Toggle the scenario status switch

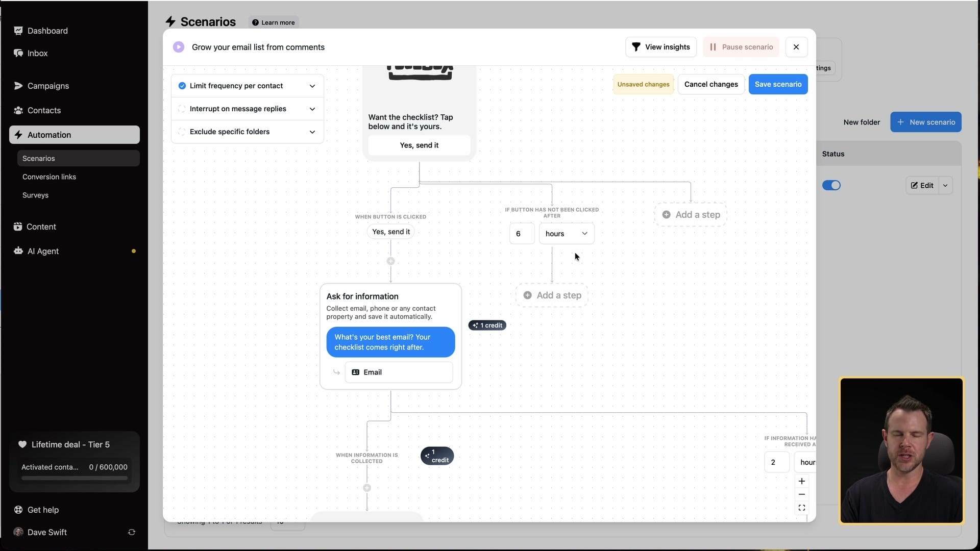pos(831,185)
